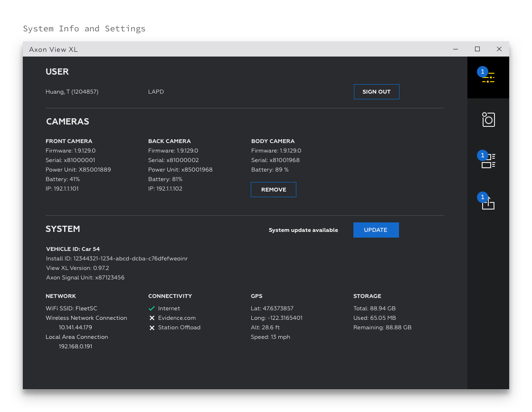Click body camera Battery: 89 %
The image size is (532, 412).
coord(270,170)
